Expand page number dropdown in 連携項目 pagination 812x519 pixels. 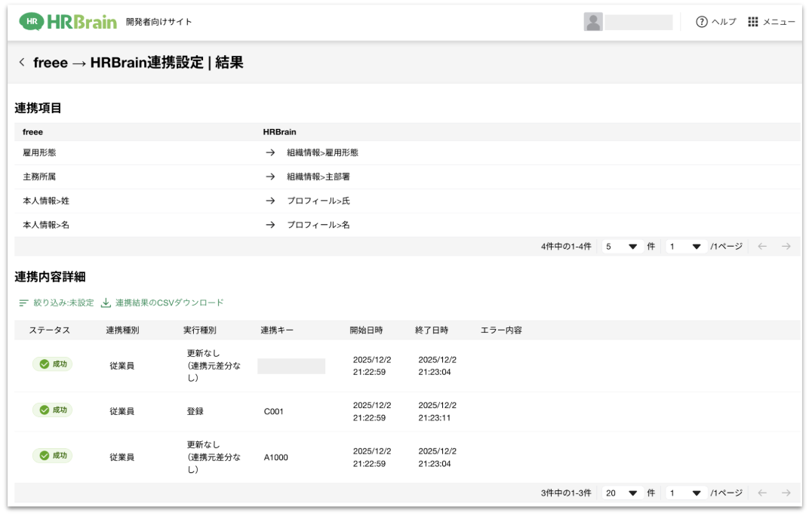tap(685, 247)
